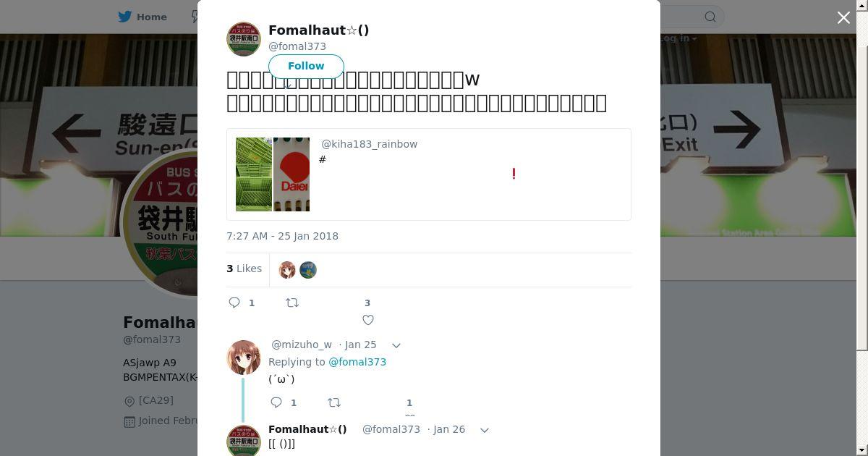The image size is (868, 456).
Task: Click the Daiei logo thumbnail
Action: coord(292,174)
